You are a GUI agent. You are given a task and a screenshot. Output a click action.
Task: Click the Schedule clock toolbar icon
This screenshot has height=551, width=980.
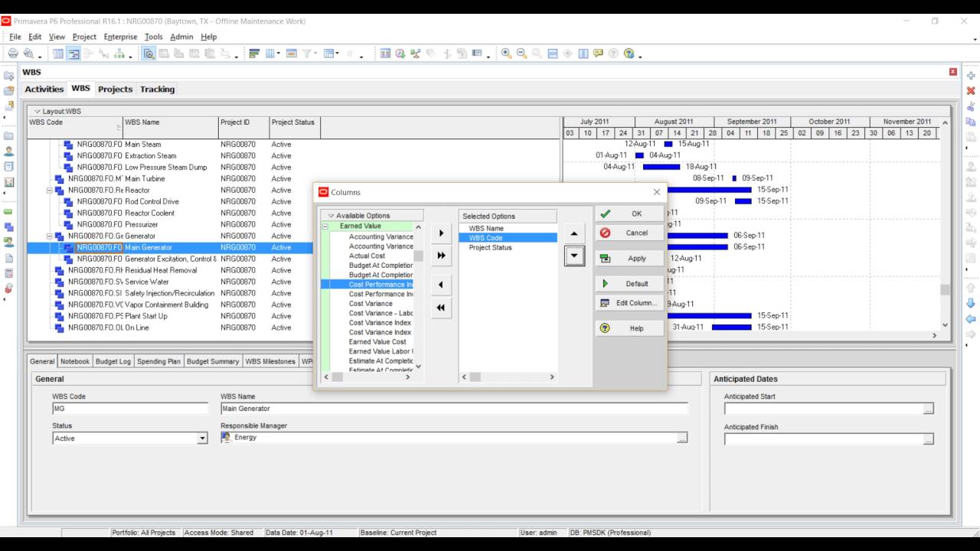click(400, 54)
